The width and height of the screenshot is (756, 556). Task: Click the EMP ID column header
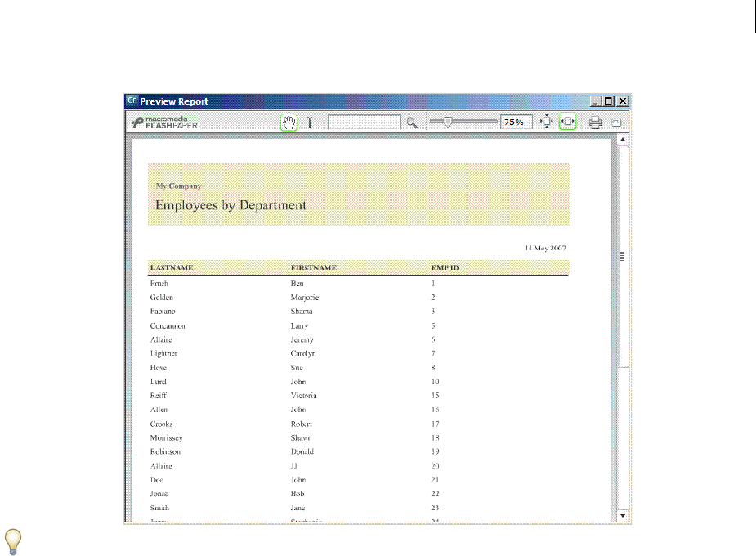coord(445,267)
